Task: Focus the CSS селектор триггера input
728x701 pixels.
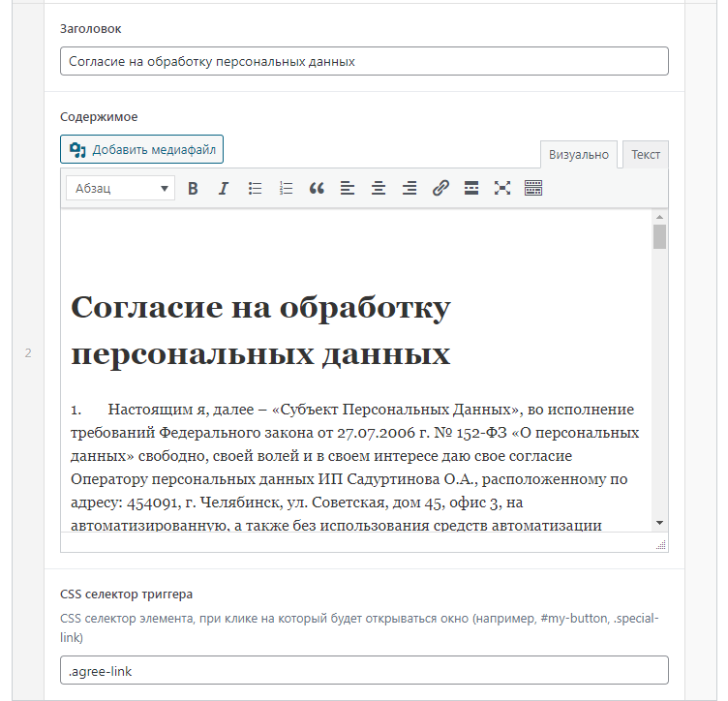Action: click(x=364, y=670)
